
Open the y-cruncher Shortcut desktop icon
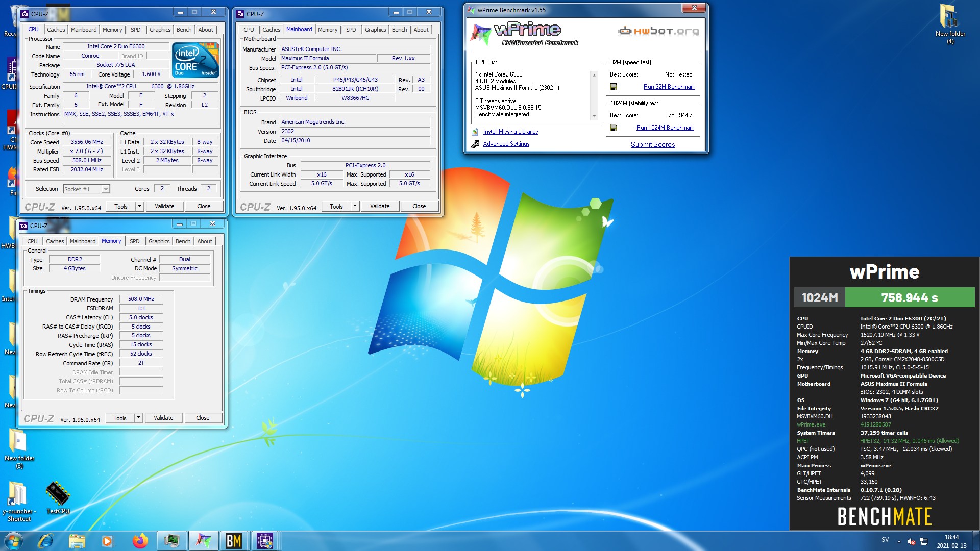[x=19, y=501]
